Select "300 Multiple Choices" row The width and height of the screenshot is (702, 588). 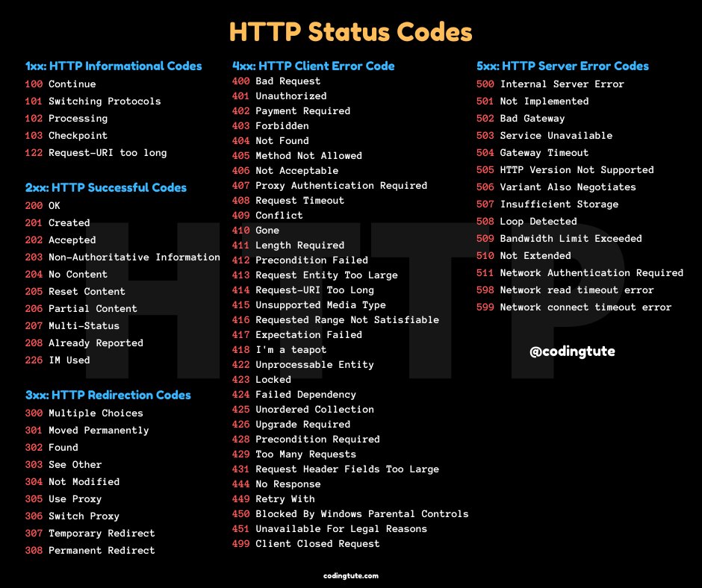pos(84,413)
